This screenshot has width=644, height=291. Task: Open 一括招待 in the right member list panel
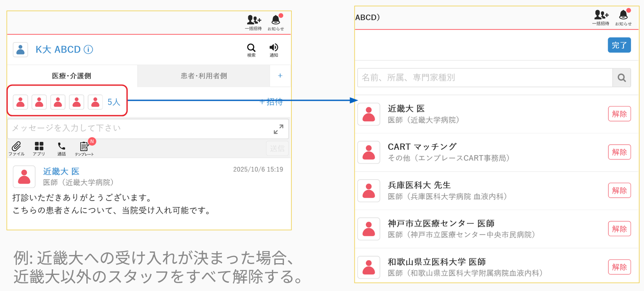tap(601, 18)
